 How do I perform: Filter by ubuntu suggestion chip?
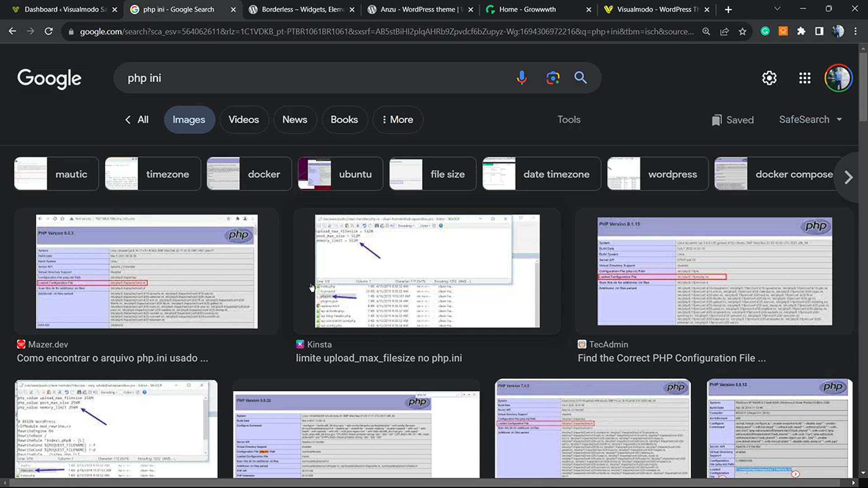340,174
